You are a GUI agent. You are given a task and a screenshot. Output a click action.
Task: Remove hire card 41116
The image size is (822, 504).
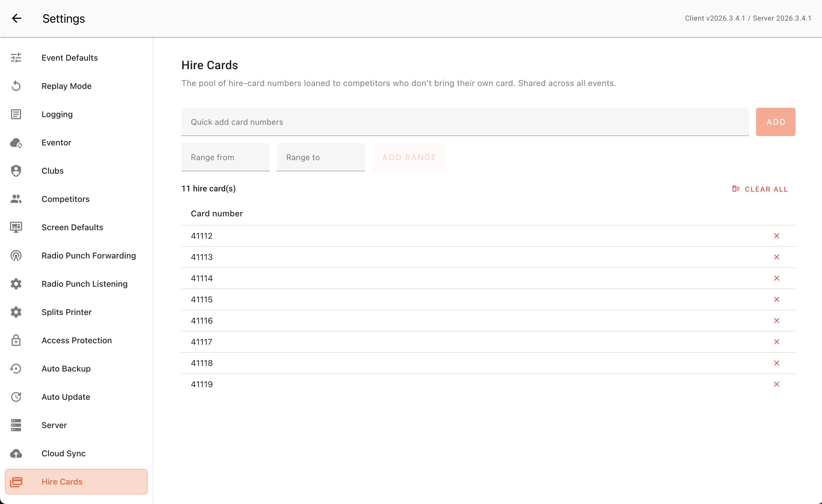click(x=777, y=321)
